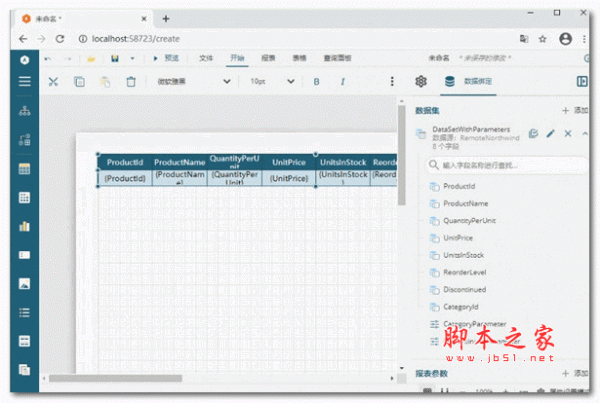Click the UnitsInStock table header cell
Screen dimensions: 600x403
click(343, 162)
